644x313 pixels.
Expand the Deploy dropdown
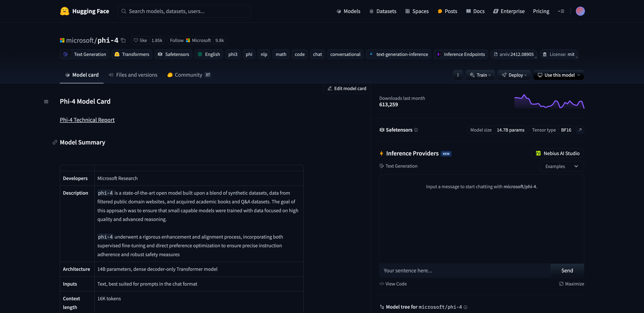pos(514,75)
